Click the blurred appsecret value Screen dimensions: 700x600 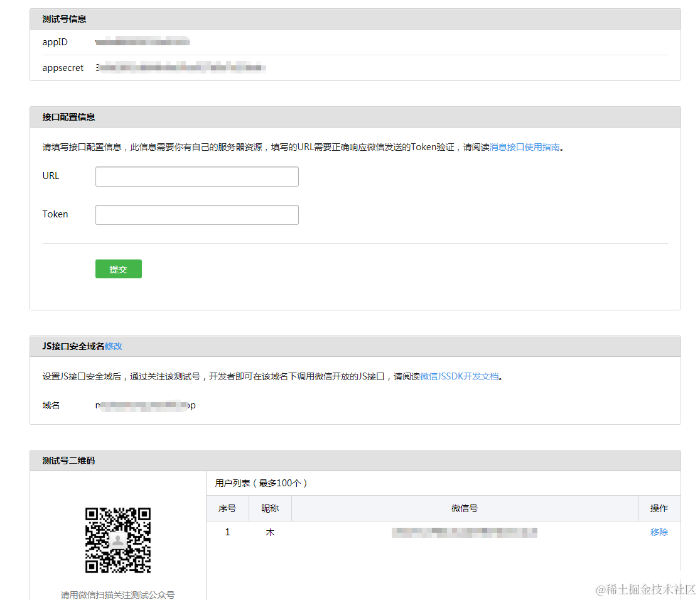pyautogui.click(x=181, y=68)
